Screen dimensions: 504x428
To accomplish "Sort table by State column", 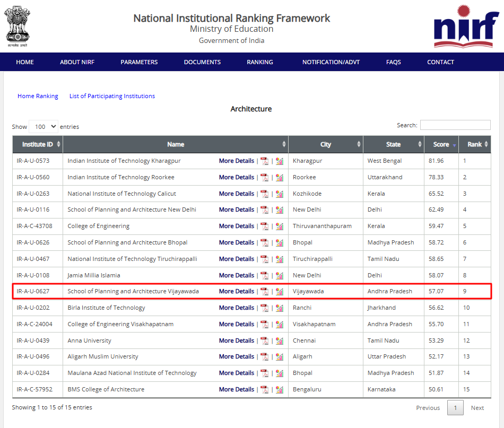I will tap(394, 144).
